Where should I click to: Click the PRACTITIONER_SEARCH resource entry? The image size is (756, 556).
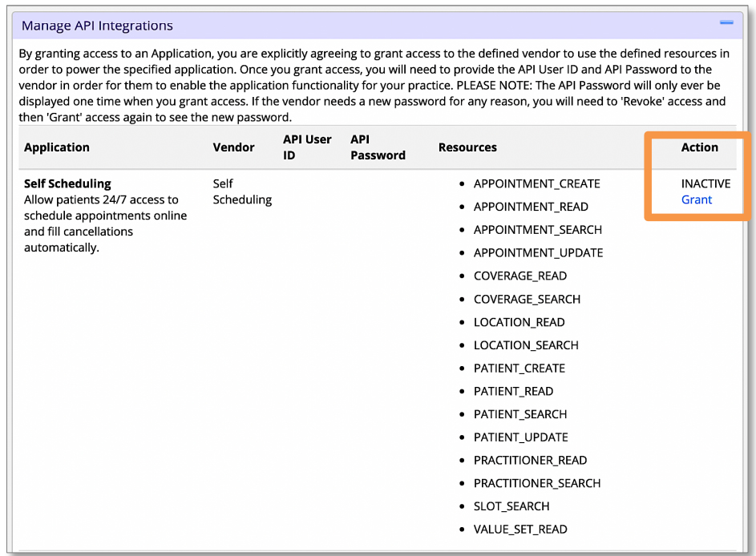click(x=537, y=483)
